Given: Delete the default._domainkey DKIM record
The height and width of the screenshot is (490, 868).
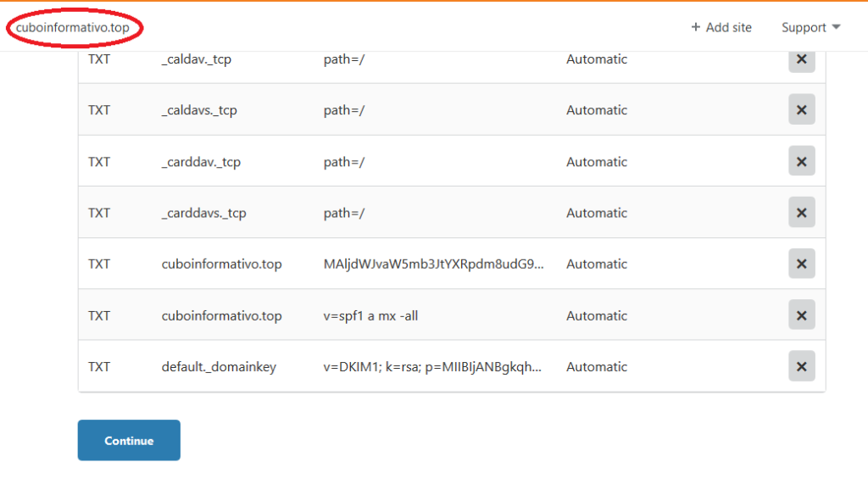Looking at the screenshot, I should pos(801,366).
